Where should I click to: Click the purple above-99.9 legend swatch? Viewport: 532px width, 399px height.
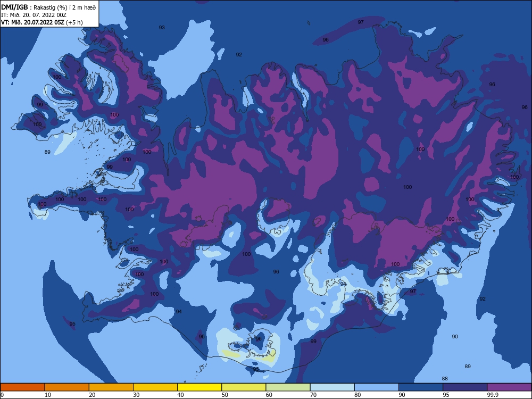(509, 387)
